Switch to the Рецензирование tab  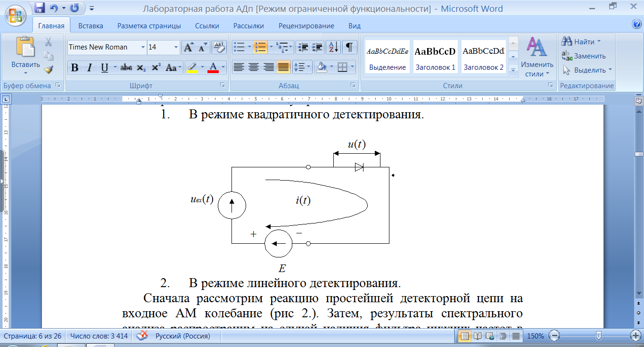(x=306, y=26)
